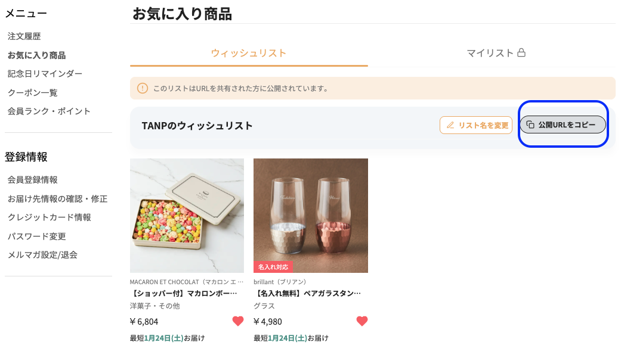This screenshot has width=621, height=364.
Task: Remove pair glass tumblers from favorites via heart
Action: (362, 321)
